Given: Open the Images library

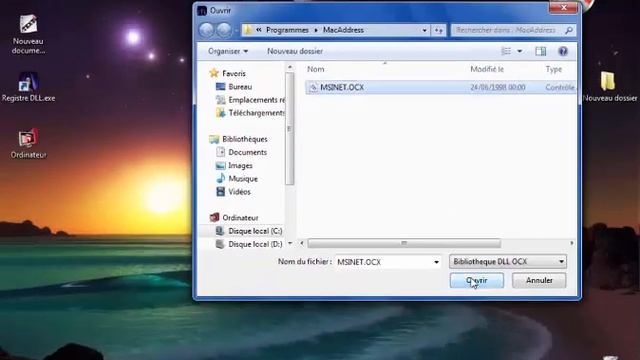Looking at the screenshot, I should click(240, 165).
